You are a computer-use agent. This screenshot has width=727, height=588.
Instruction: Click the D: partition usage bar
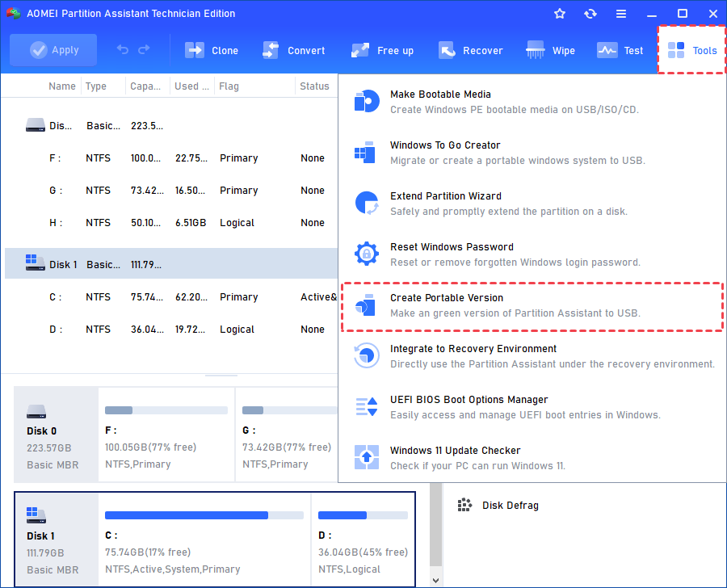click(x=363, y=515)
